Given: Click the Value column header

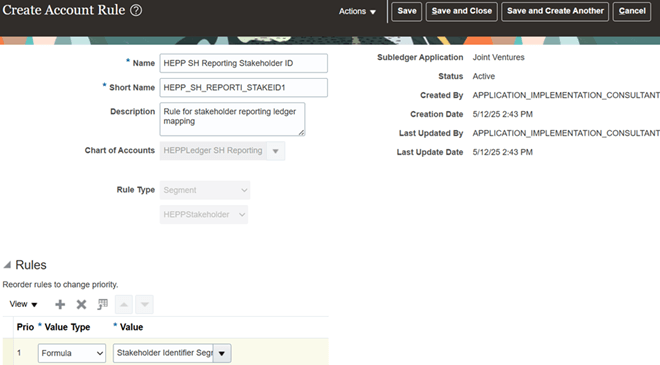Looking at the screenshot, I should [131, 327].
